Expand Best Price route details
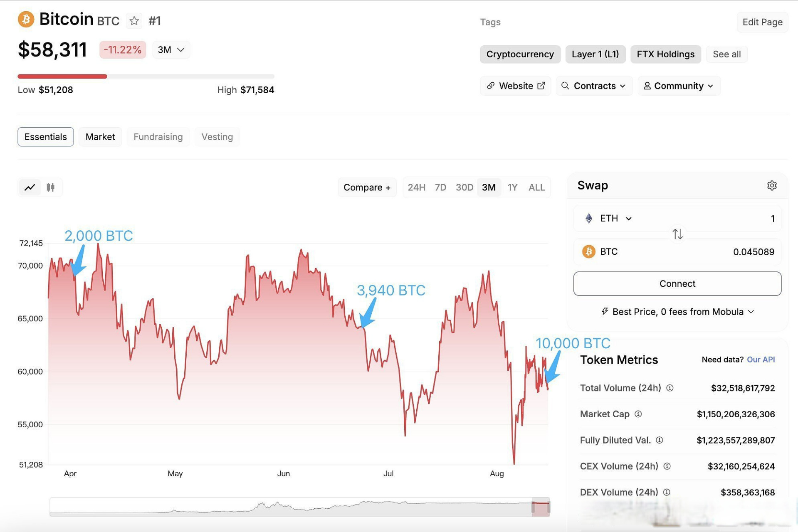798x532 pixels. (751, 312)
